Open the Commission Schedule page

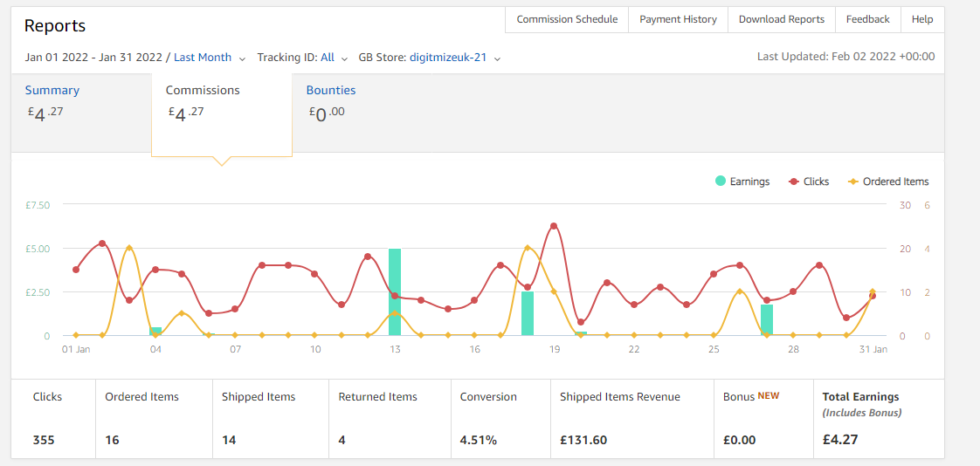pos(567,19)
